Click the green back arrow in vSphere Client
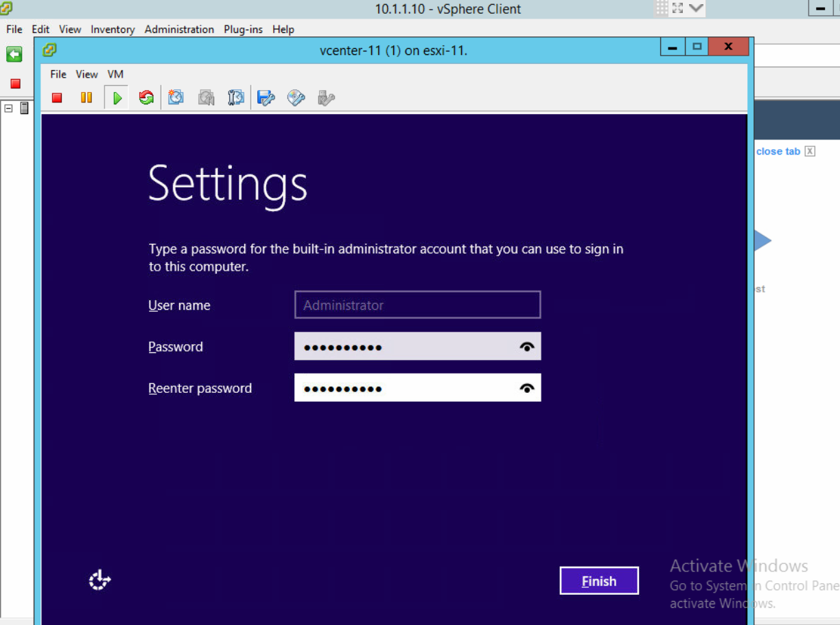 click(x=14, y=54)
